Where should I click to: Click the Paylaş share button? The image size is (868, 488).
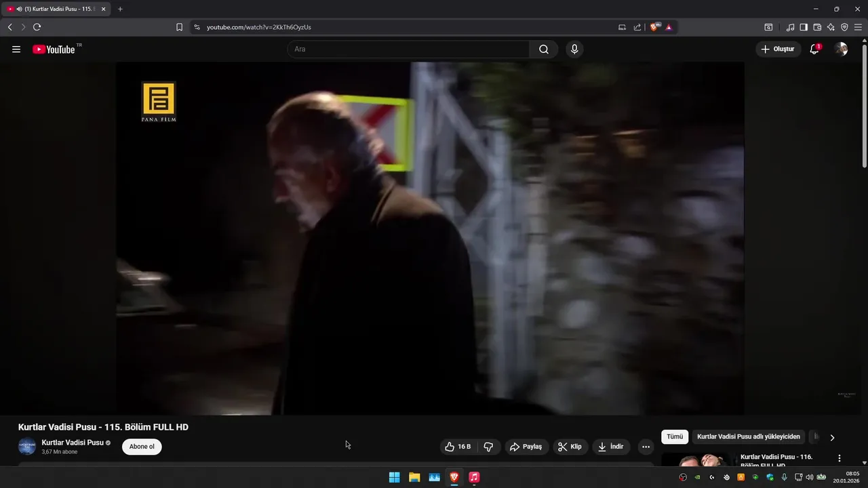(x=526, y=447)
